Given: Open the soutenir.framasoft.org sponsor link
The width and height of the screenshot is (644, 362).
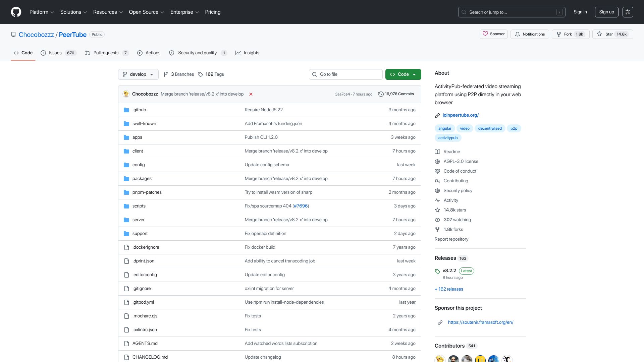Looking at the screenshot, I should (480, 322).
